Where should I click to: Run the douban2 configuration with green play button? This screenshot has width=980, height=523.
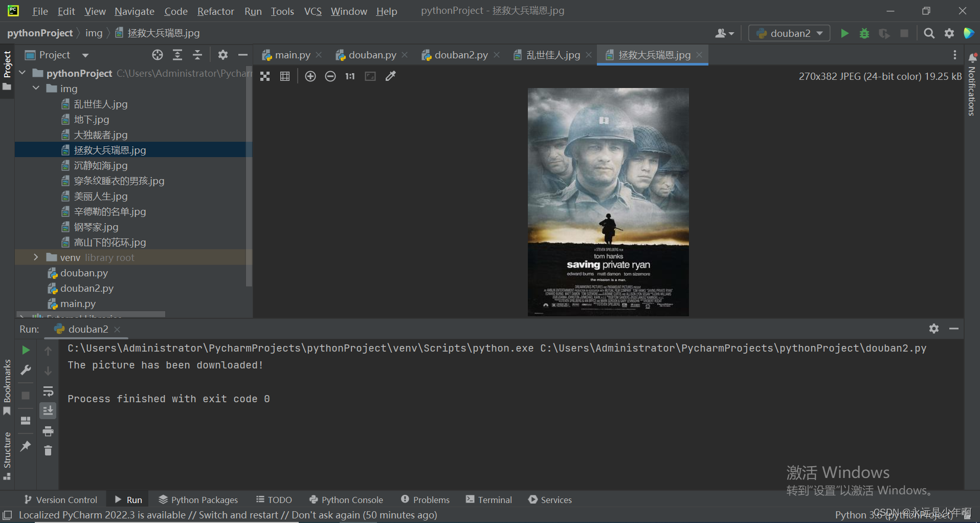click(844, 33)
